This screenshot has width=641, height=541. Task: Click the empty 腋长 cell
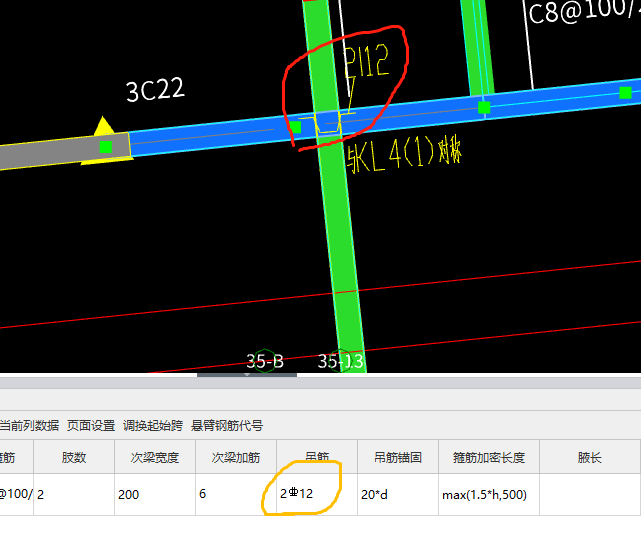click(x=590, y=495)
